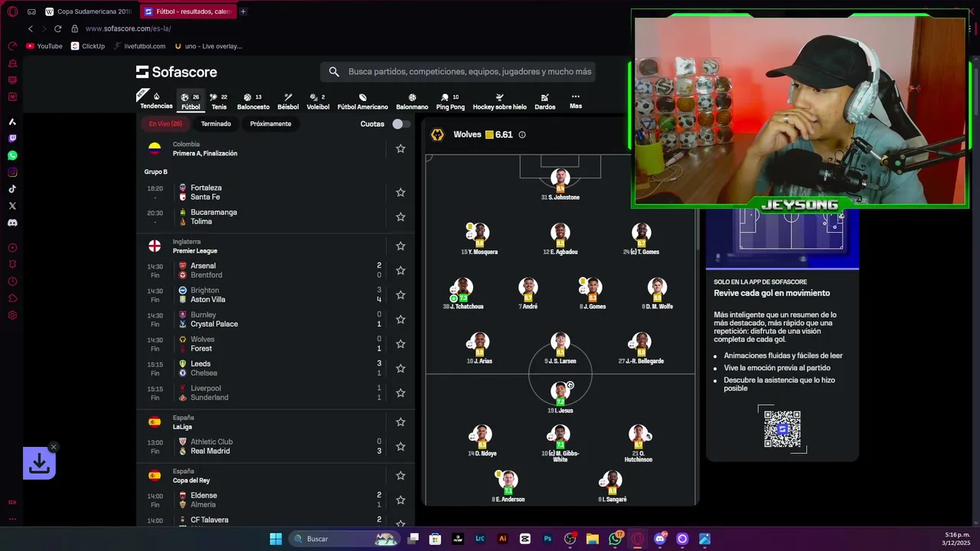Select the Fútbol sport tab

(191, 101)
